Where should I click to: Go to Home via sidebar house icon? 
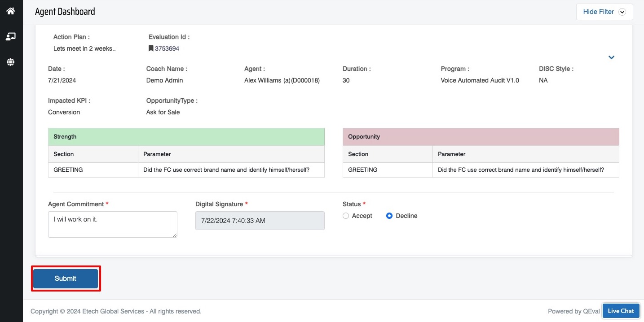pyautogui.click(x=11, y=11)
